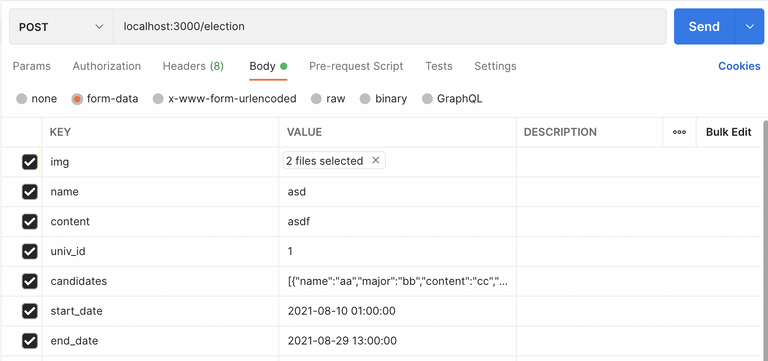Switch to the Authorization tab
This screenshot has height=361, width=768.
107,66
